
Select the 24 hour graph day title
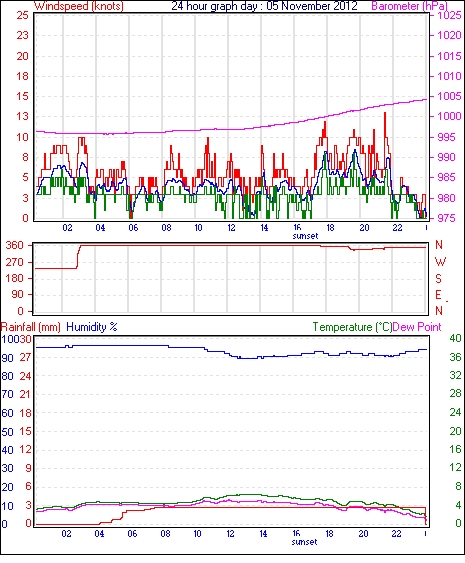264,6
